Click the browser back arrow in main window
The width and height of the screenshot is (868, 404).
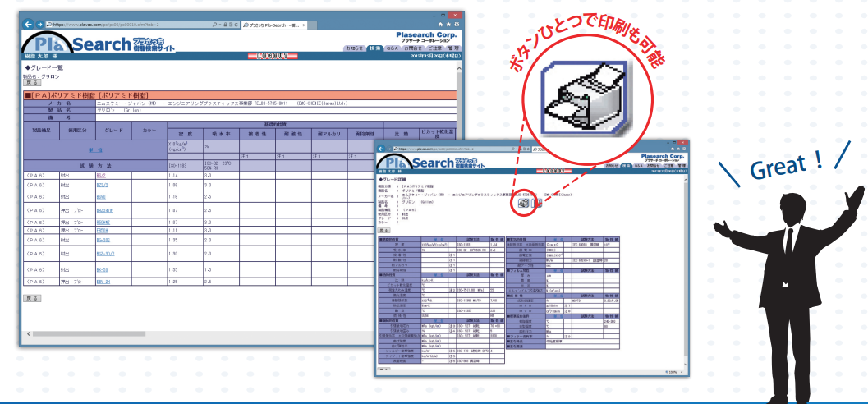[29, 25]
